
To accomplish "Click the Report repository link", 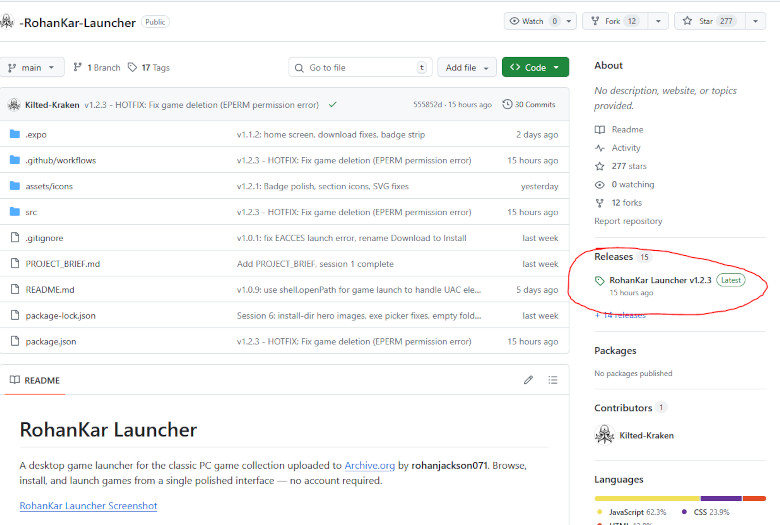I will coord(628,221).
